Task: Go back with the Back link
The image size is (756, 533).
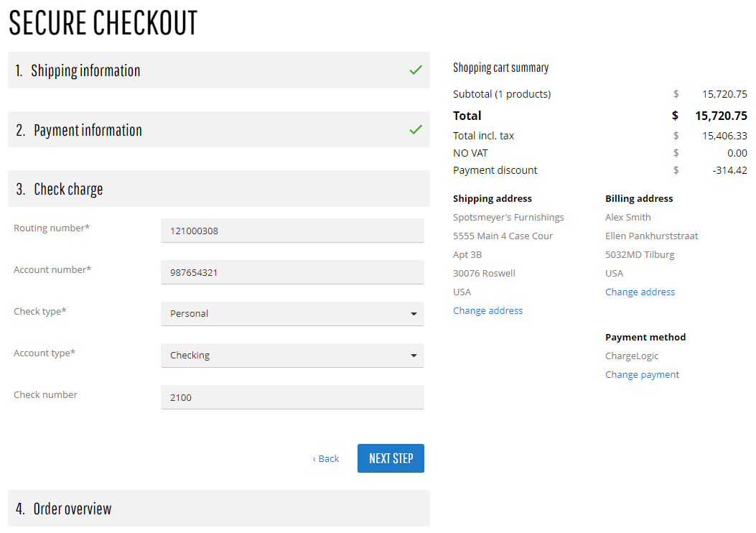Action: 326,459
